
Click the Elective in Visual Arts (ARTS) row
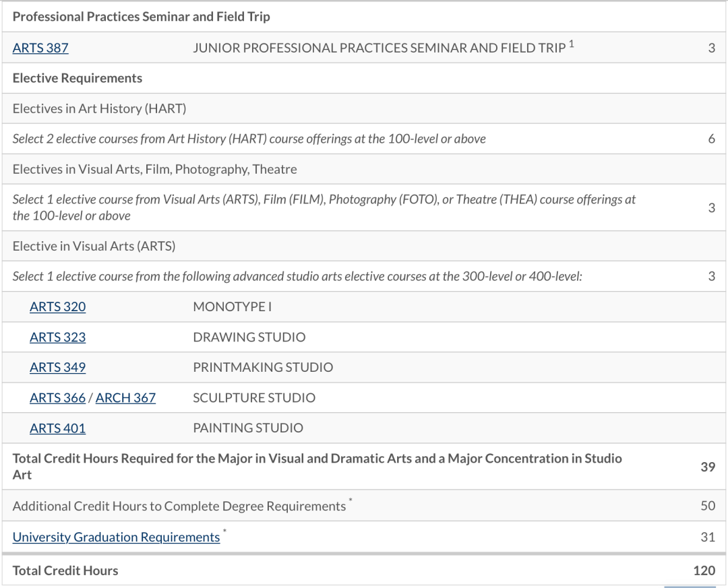(94, 246)
